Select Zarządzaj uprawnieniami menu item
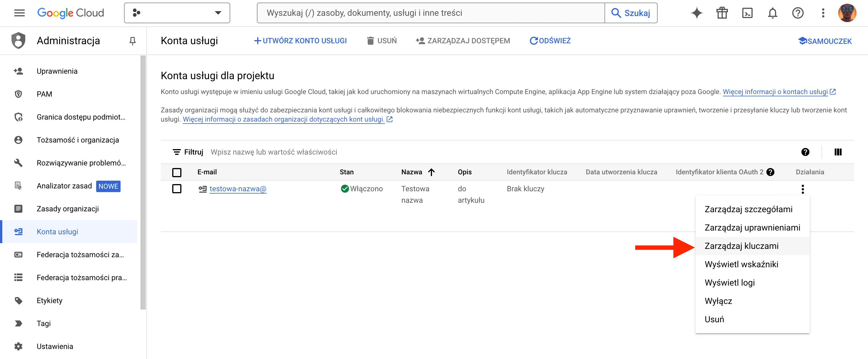 [x=752, y=227]
